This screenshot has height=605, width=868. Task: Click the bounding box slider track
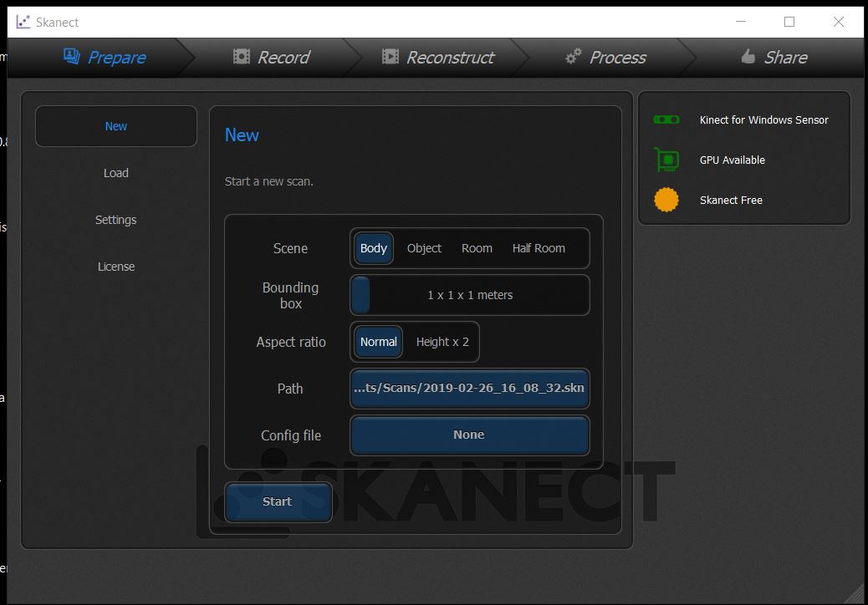click(470, 295)
